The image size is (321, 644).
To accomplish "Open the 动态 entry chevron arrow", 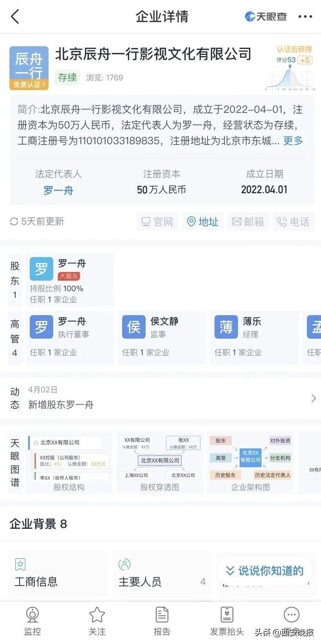I will tap(313, 399).
